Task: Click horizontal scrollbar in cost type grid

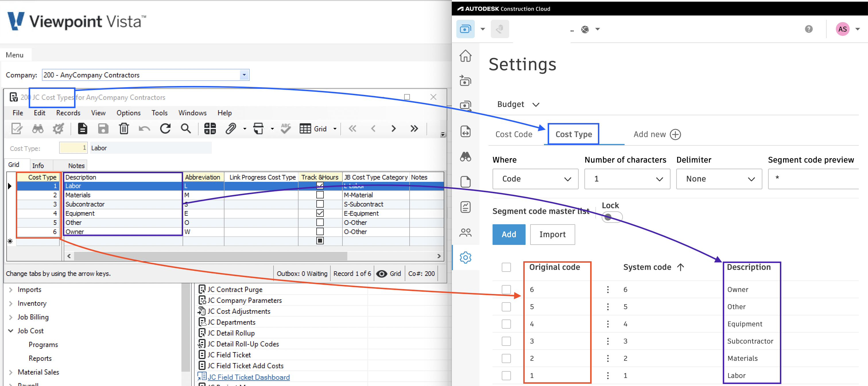Action: click(x=211, y=256)
